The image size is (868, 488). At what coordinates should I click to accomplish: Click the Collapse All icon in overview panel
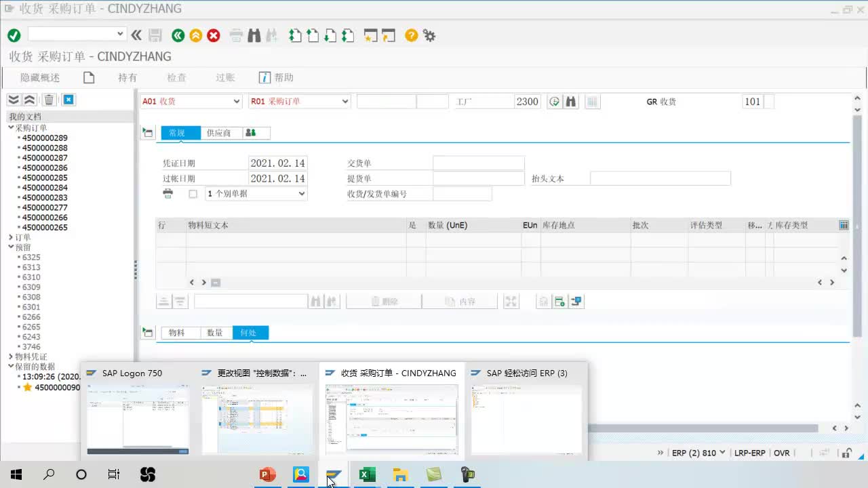coord(29,100)
